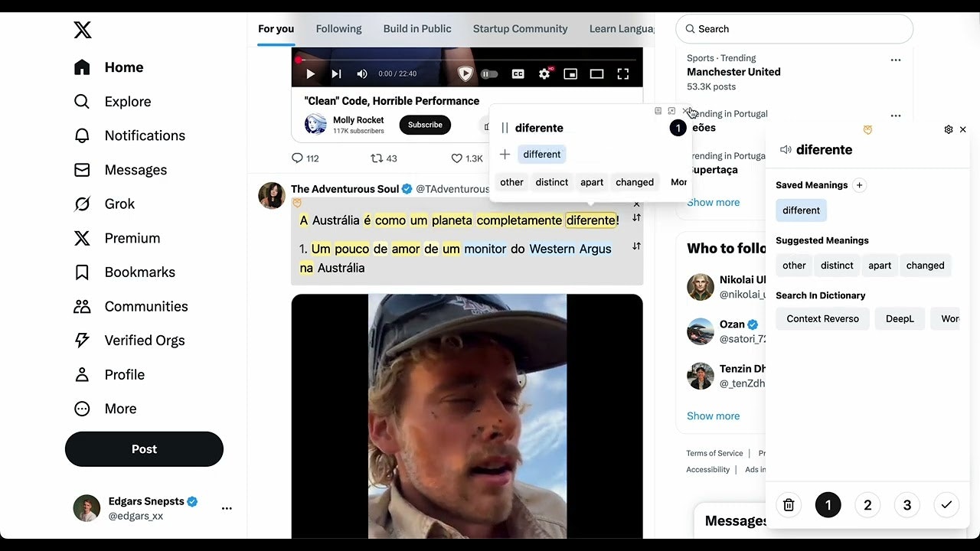Open Messages in the left sidebar

click(x=120, y=170)
